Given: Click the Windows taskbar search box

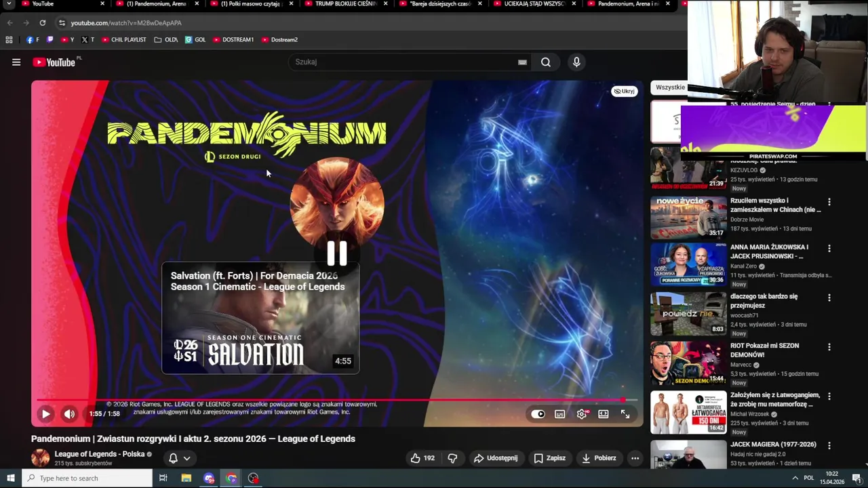Looking at the screenshot, I should tap(87, 479).
